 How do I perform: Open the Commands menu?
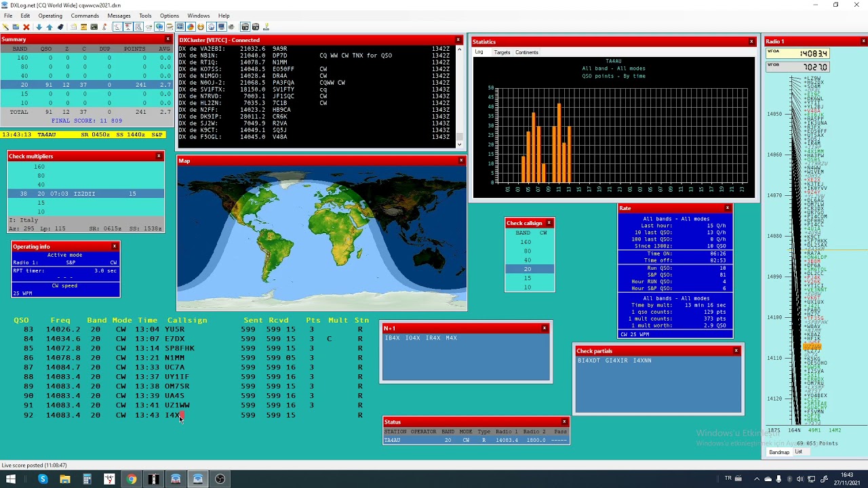[85, 16]
